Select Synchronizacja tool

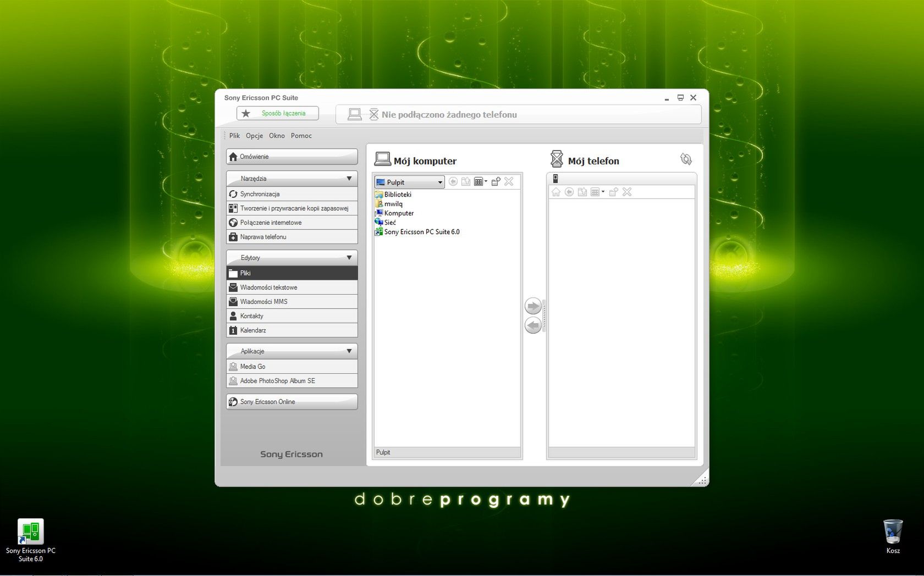[292, 194]
